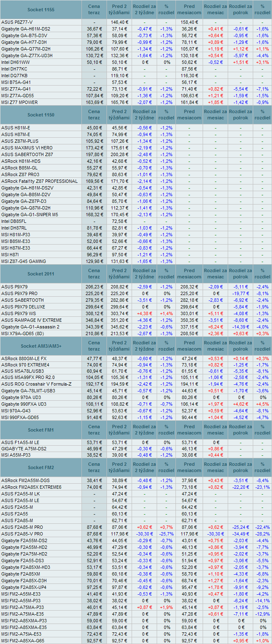Click the Intel DB85FL product name

(x=14, y=221)
